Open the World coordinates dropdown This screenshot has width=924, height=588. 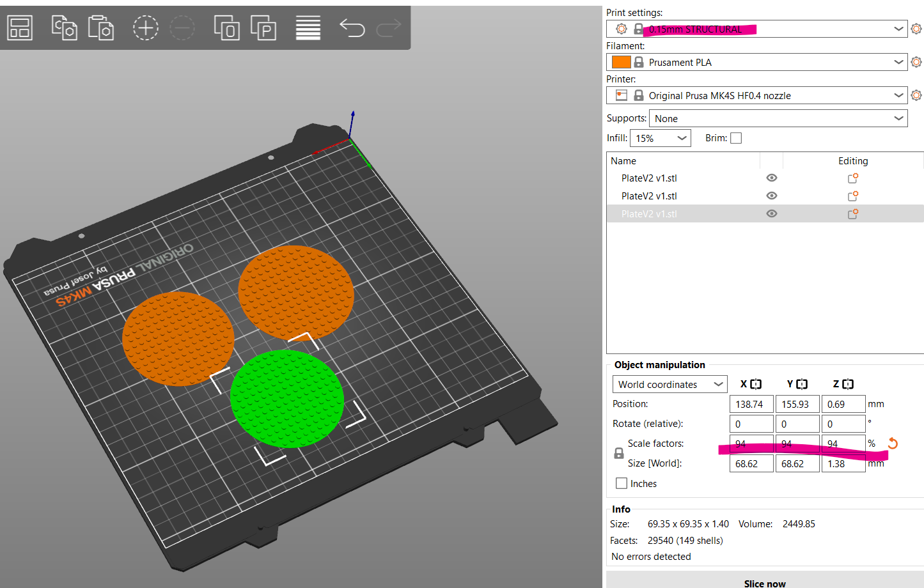(x=670, y=384)
